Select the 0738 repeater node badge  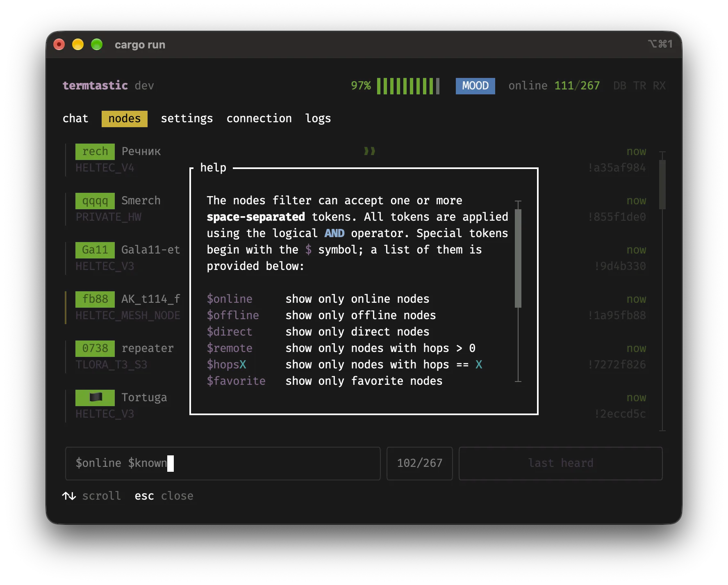point(95,348)
